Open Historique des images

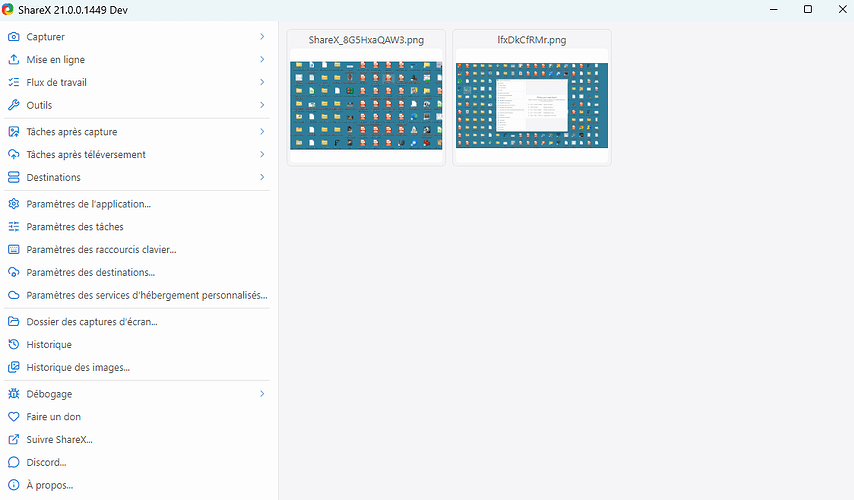tap(137, 368)
